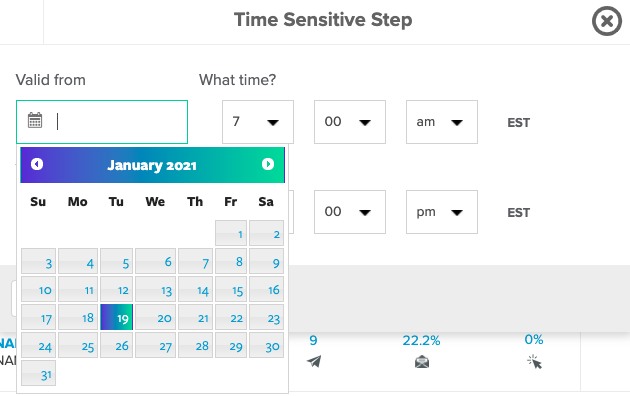Go to next month in calendar
Image resolution: width=630 pixels, height=396 pixels.
(x=268, y=164)
